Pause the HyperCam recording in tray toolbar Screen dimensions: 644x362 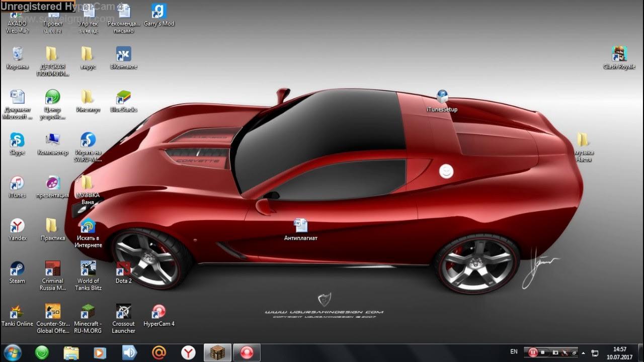pos(532,352)
